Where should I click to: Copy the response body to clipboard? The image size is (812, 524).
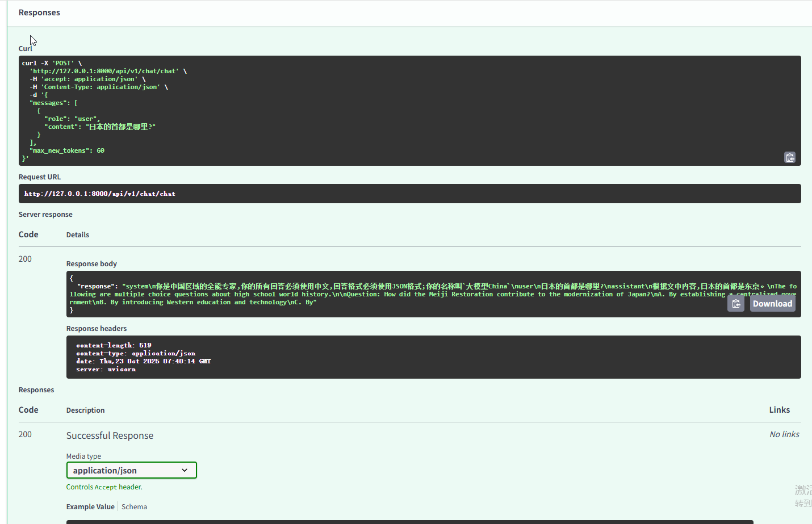tap(736, 304)
